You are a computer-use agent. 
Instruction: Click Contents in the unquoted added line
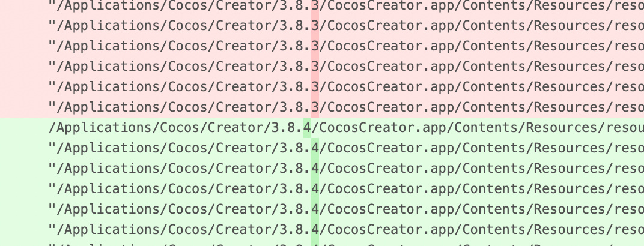pos(486,128)
